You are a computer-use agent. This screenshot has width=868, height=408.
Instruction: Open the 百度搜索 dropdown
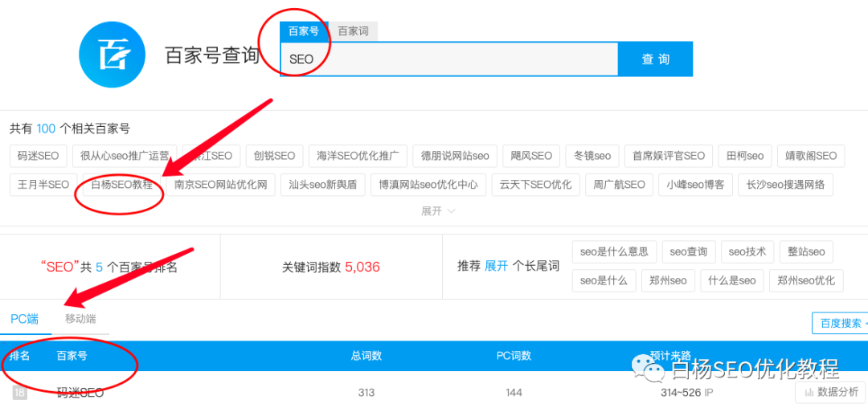[840, 324]
